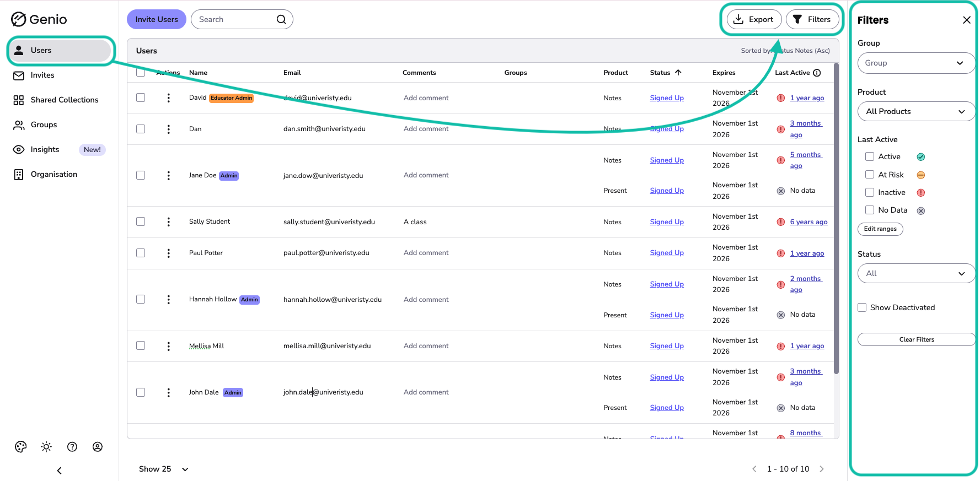
Task: Open actions menu for Hannah Hollow
Action: coord(169,299)
